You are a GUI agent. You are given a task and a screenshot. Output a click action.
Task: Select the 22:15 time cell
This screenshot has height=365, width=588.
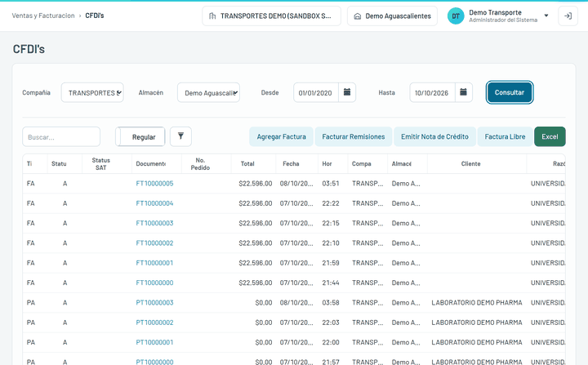click(x=331, y=223)
